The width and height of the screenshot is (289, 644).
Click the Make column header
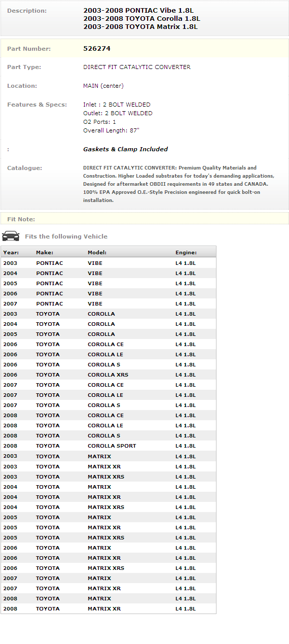coord(45,252)
